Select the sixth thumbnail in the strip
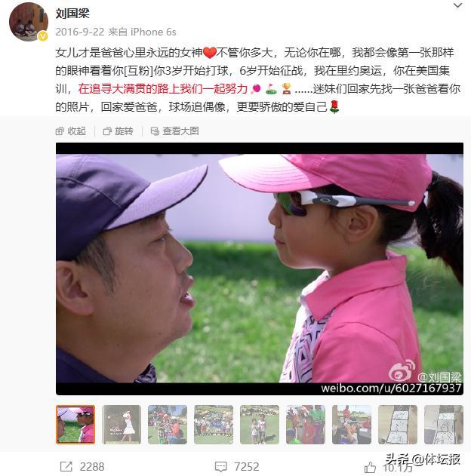This screenshot has width=471, height=476. pyautogui.click(x=306, y=425)
